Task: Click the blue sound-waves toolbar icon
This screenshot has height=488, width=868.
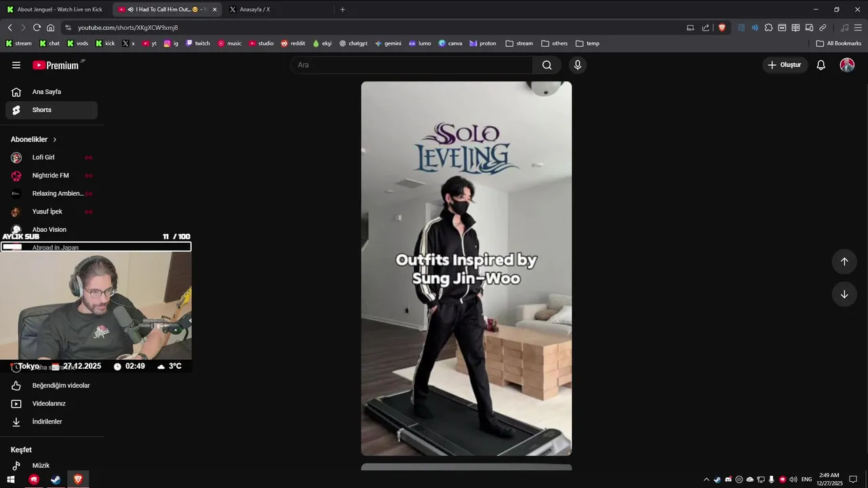Action: (755, 28)
